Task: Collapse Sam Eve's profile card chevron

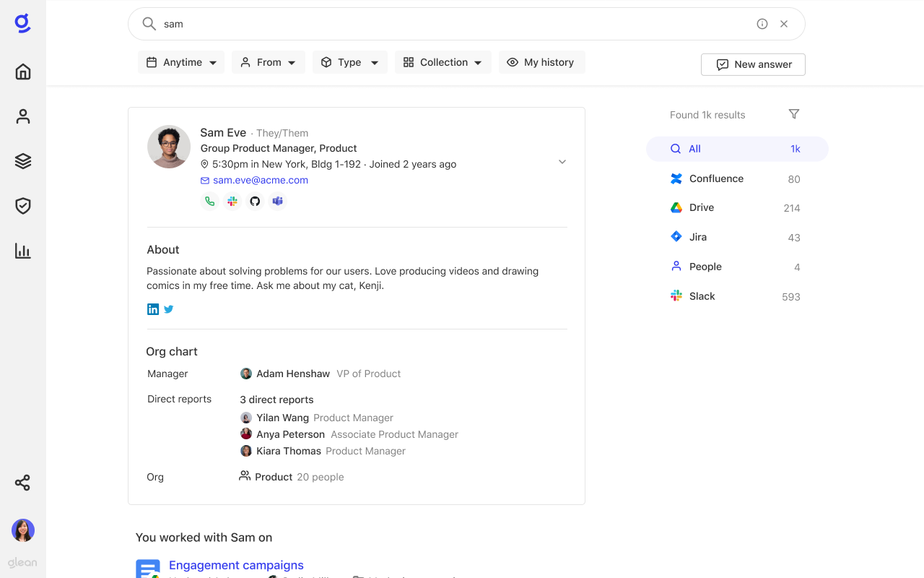Action: coord(562,162)
